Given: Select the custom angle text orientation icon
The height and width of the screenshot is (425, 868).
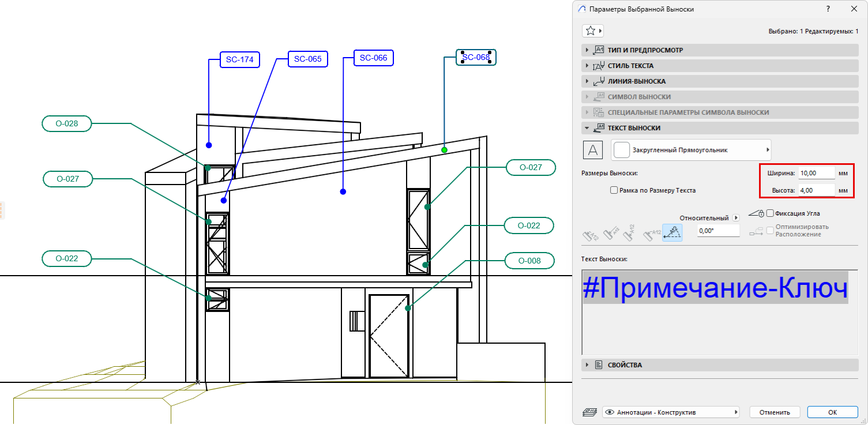Looking at the screenshot, I should click(x=672, y=232).
